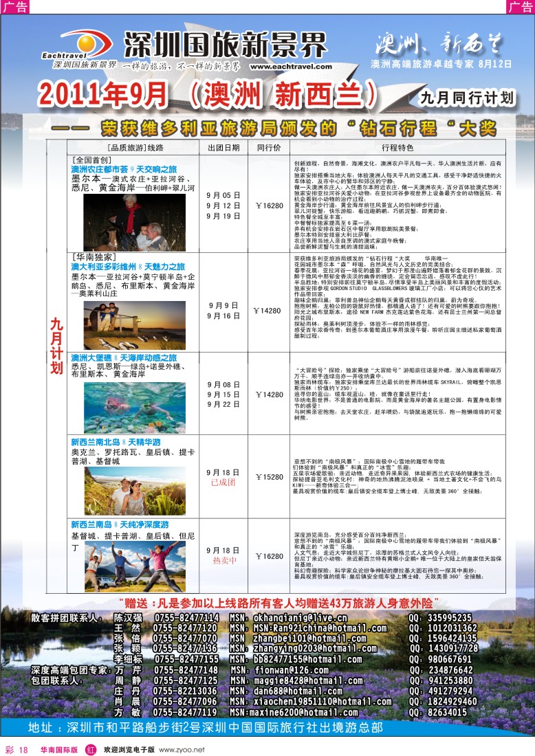Click the red 热卖中 status label
This screenshot has width=535, height=756.
coord(224,561)
